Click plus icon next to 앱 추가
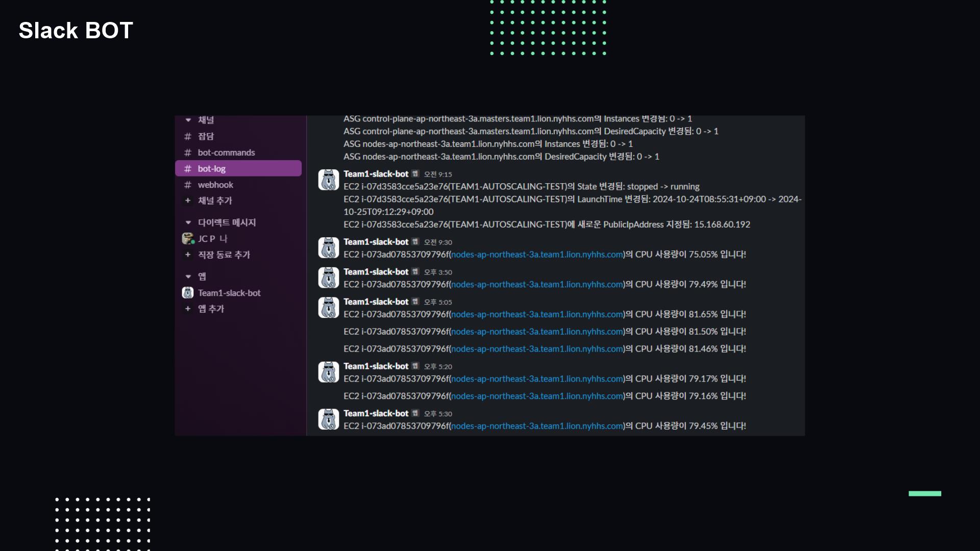980x551 pixels. [x=188, y=309]
